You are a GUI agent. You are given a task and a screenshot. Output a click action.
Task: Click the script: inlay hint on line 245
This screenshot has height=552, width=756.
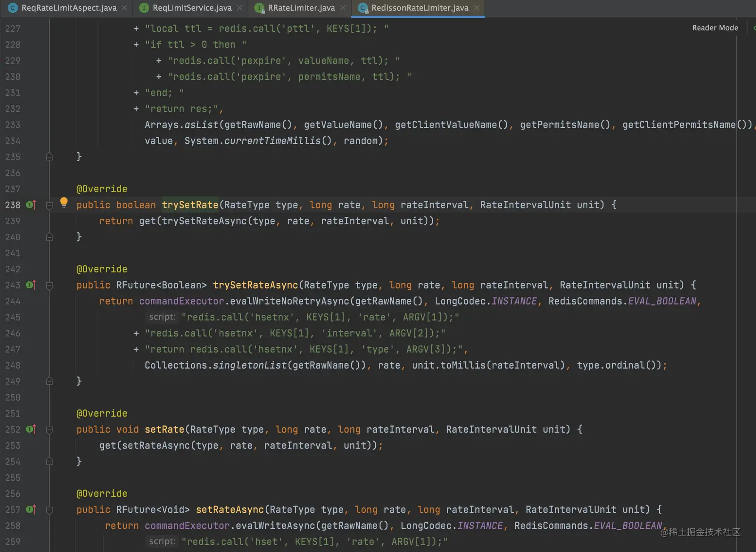tap(162, 317)
